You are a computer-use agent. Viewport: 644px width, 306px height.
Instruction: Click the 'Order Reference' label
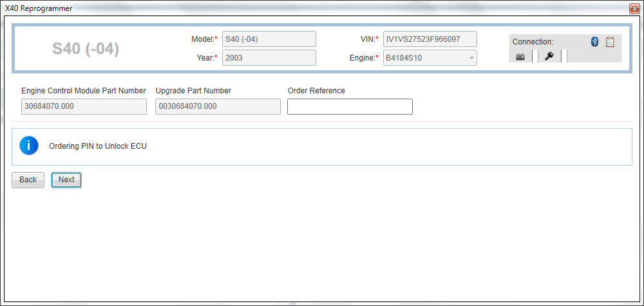click(316, 91)
